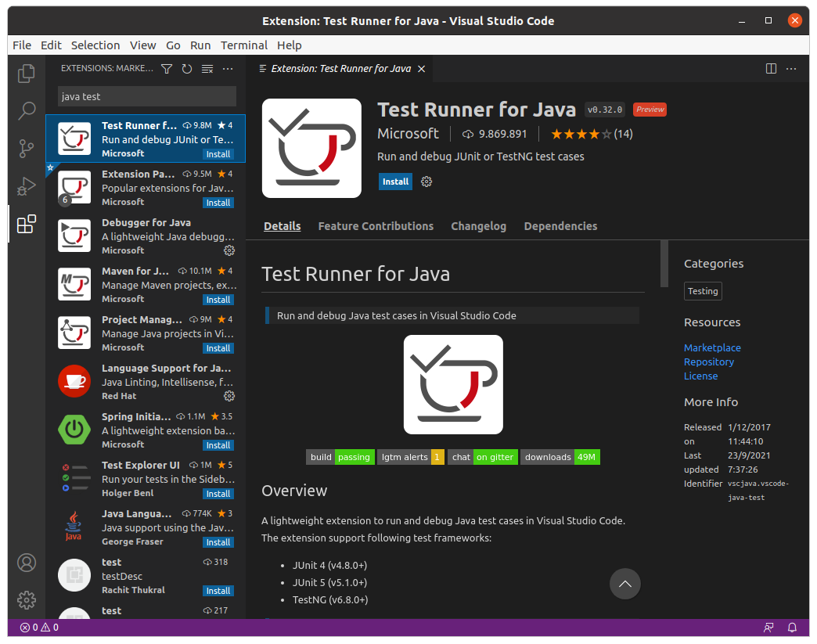817x644 pixels.
Task: Open the editor's More Actions menu
Action: 791,69
